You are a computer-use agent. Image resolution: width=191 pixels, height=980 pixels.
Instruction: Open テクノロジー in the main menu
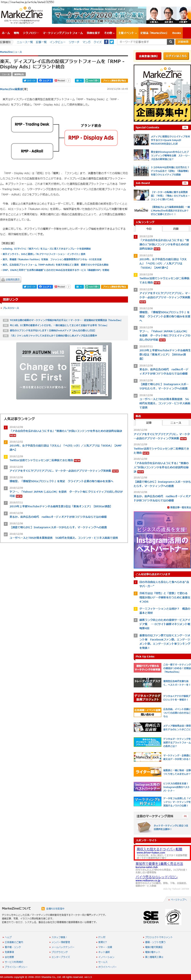(31, 33)
